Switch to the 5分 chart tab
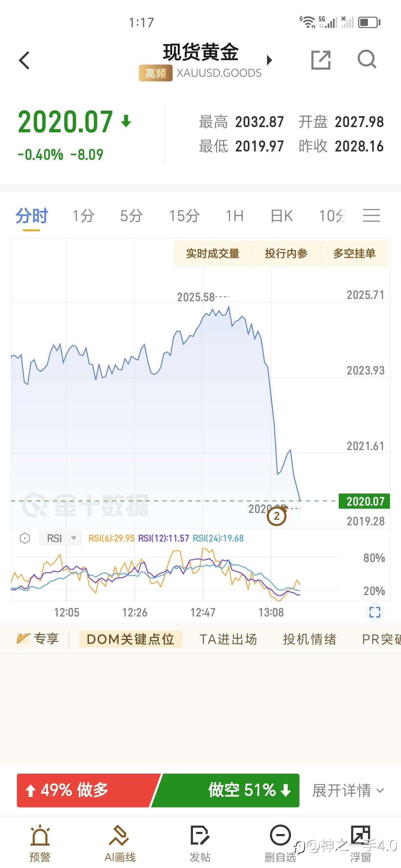401x868 pixels. [x=131, y=216]
